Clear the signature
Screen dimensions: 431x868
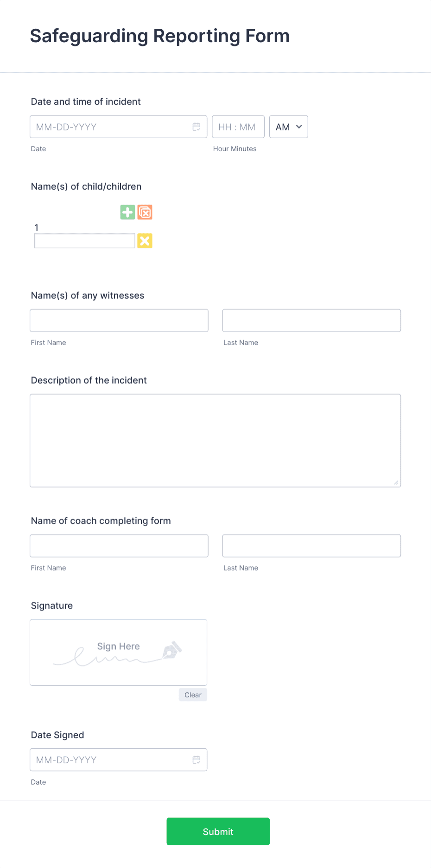click(192, 694)
